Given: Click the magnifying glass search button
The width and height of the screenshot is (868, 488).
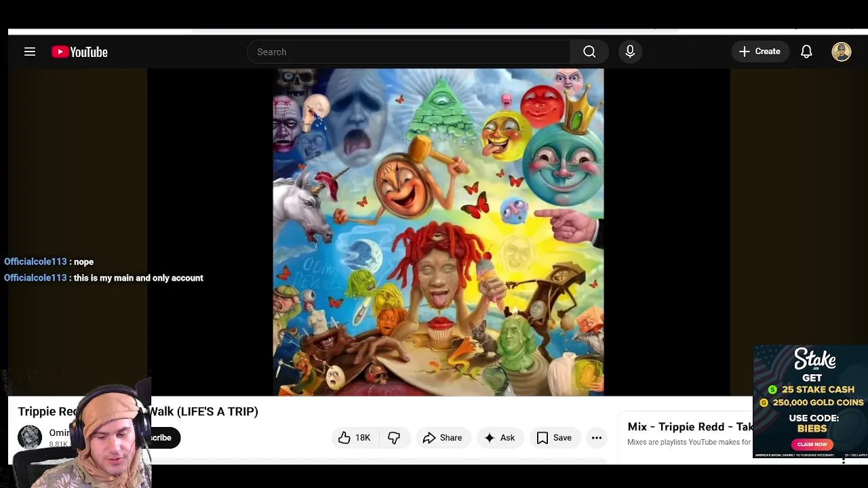Looking at the screenshot, I should pos(589,52).
